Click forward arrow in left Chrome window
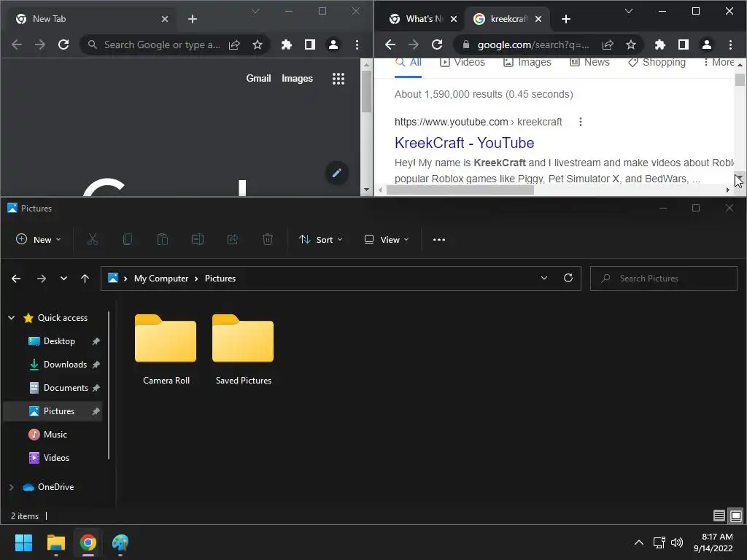The image size is (747, 560). pos(40,44)
